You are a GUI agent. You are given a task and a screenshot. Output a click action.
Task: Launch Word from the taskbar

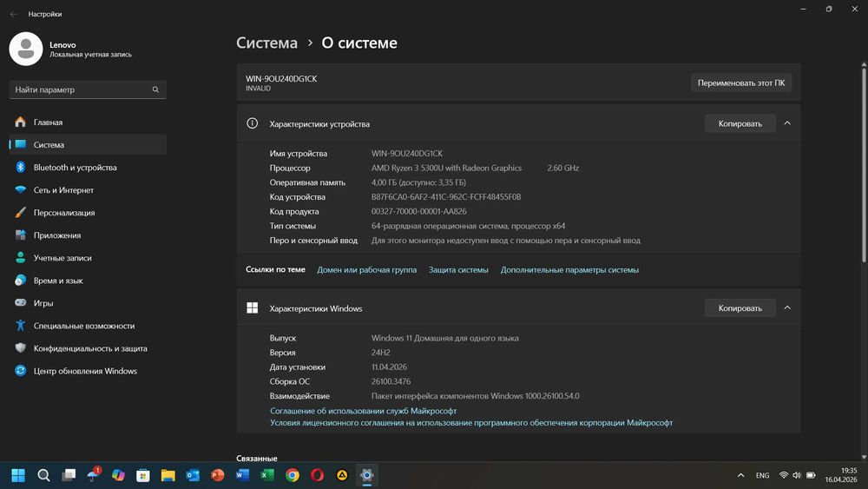242,475
